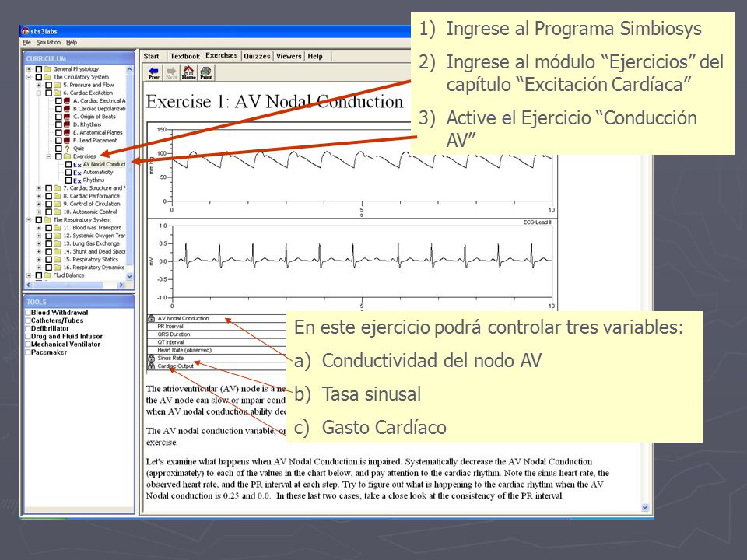Collapse the Exercises folder node
This screenshot has height=560, width=747.
(48, 156)
